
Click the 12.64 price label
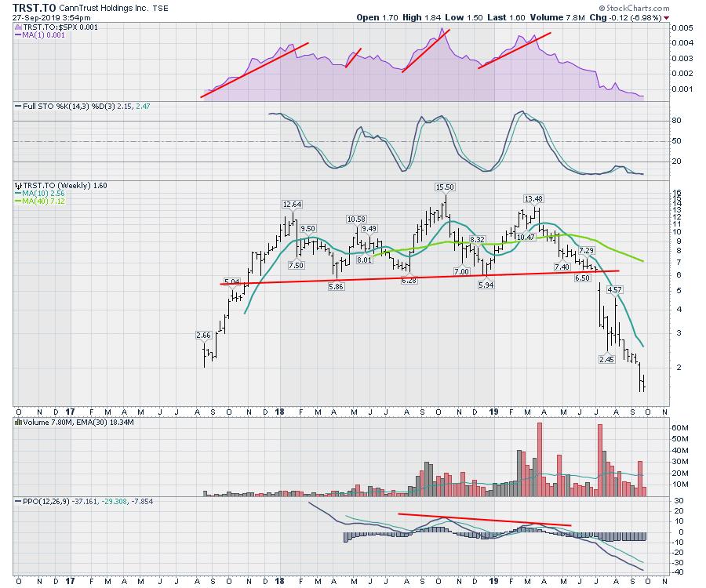292,205
